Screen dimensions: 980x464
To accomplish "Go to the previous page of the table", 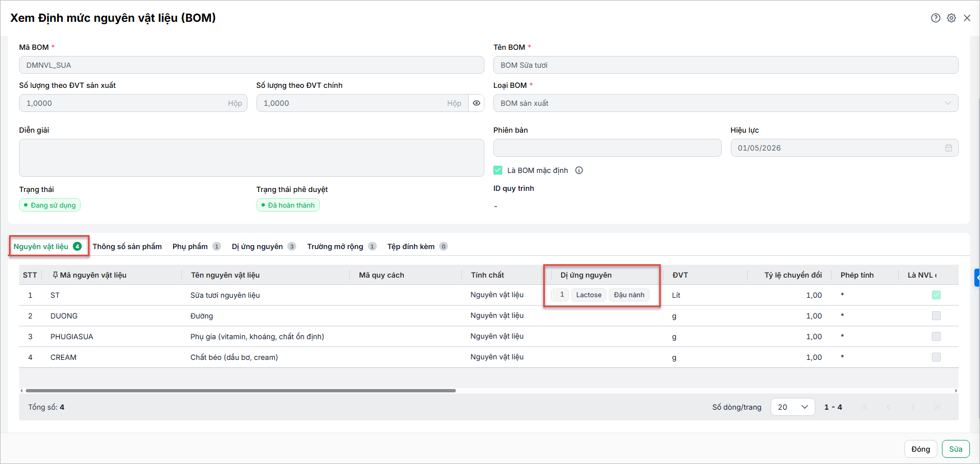I will pos(889,407).
